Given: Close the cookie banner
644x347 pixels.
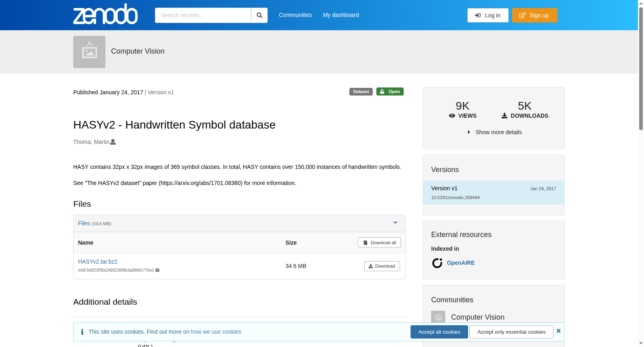Looking at the screenshot, I should coord(558,331).
